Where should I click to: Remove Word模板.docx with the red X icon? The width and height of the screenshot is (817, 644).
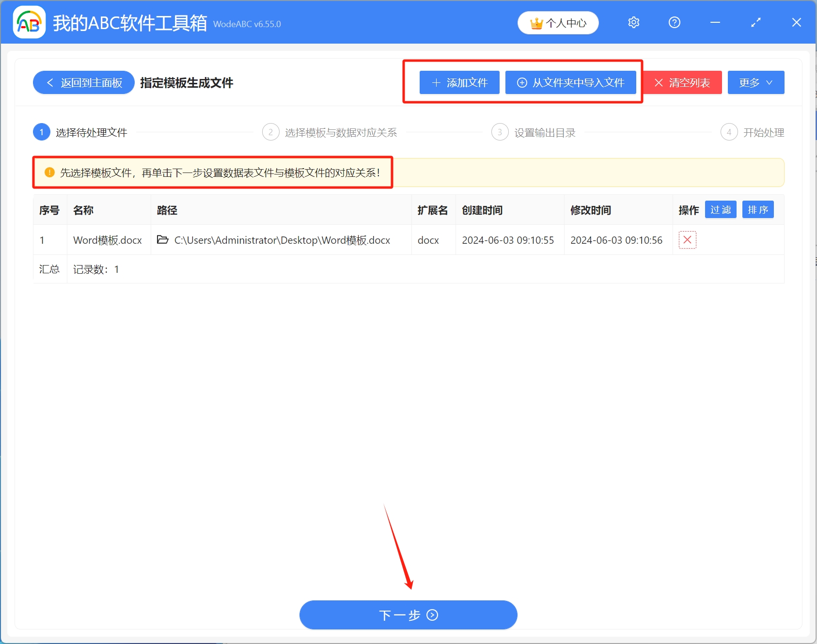coord(687,239)
